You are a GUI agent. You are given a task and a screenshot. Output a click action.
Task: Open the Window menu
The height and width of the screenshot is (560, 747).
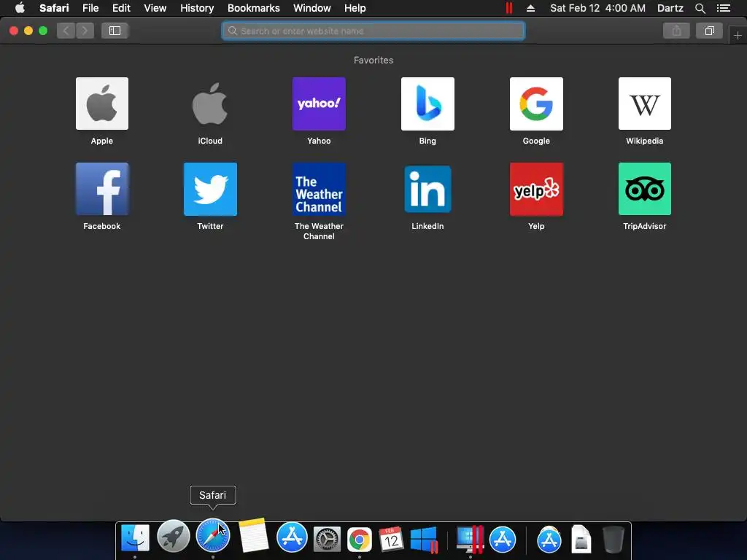click(x=312, y=8)
